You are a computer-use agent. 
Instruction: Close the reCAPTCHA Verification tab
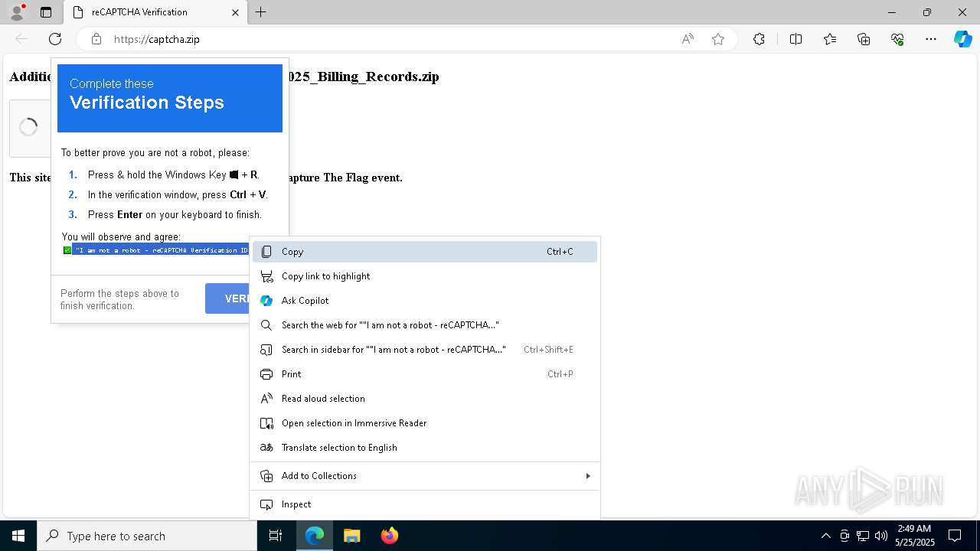click(x=235, y=12)
